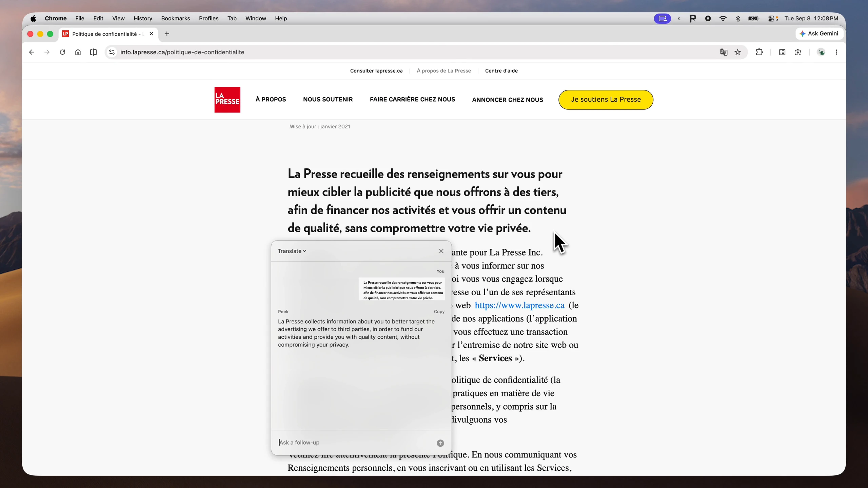Close the translation popup

tap(441, 251)
